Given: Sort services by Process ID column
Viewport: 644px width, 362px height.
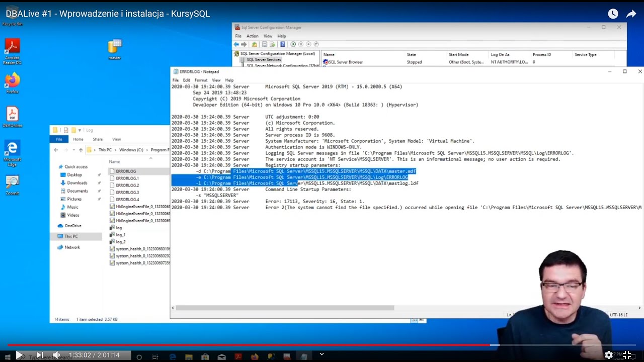Looking at the screenshot, I should (x=542, y=54).
